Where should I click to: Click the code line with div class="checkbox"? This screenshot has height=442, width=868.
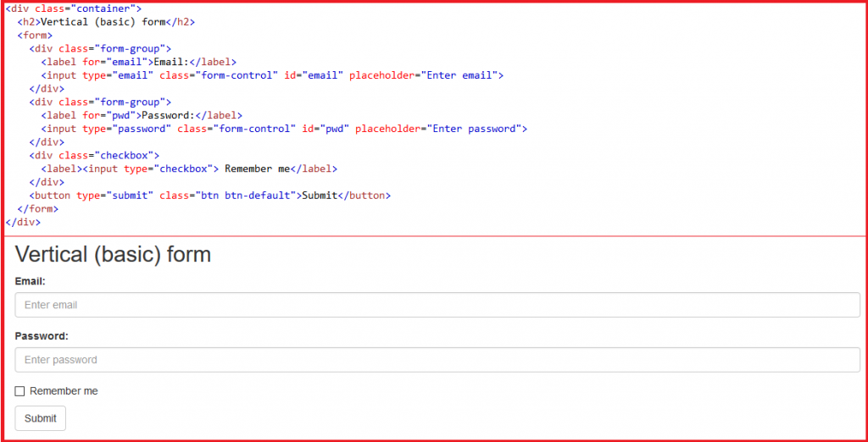[94, 156]
